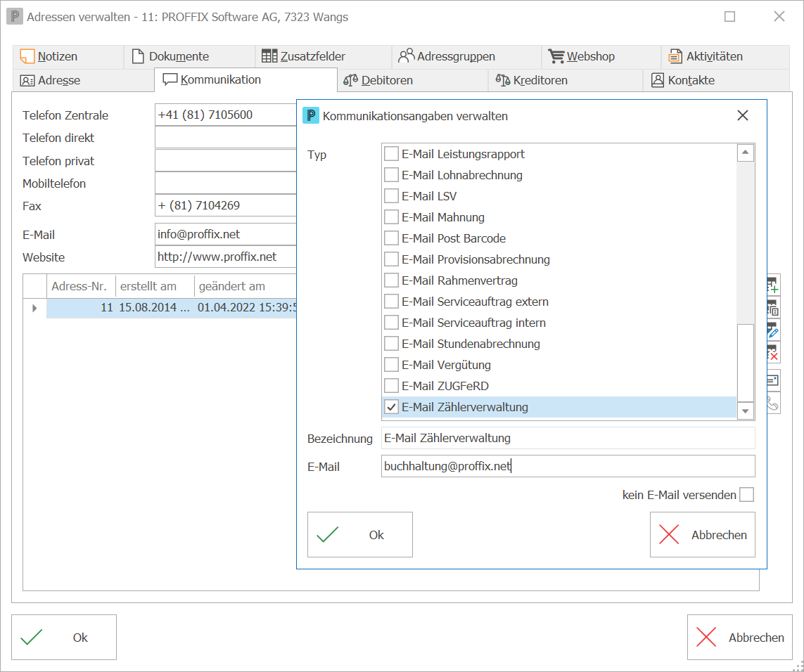The width and height of the screenshot is (804, 672).
Task: Uncheck the E-Mail Zählerverwaltung checkbox
Action: tap(391, 407)
